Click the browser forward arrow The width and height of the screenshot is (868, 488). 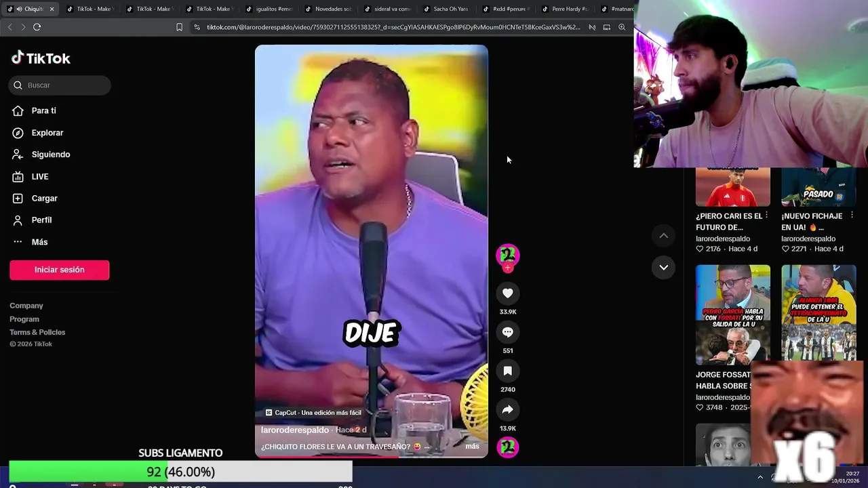[23, 27]
